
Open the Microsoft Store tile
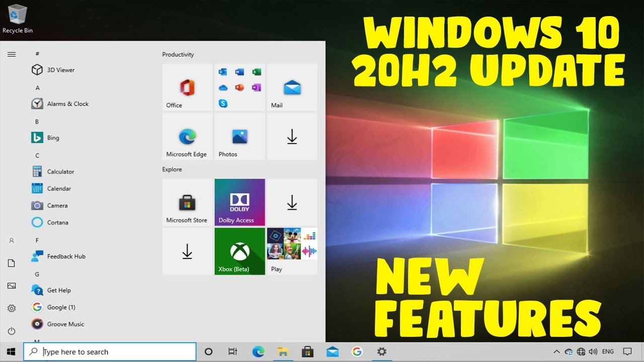(x=187, y=202)
